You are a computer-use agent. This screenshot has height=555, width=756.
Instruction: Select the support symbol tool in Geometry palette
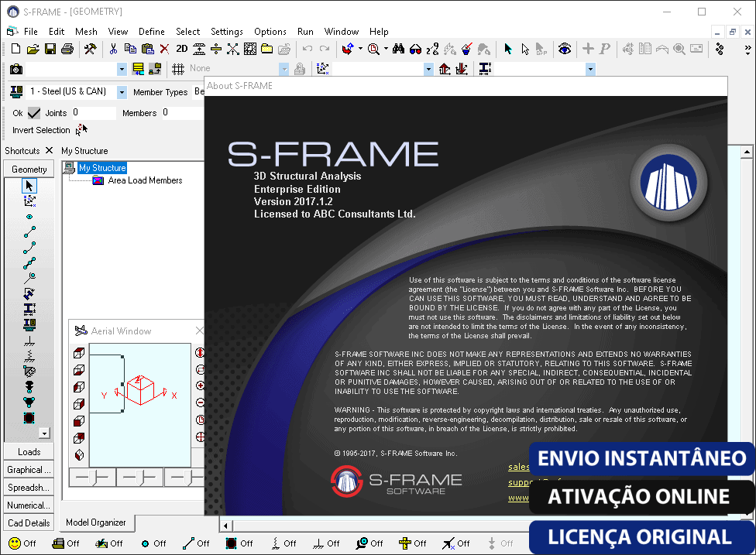click(29, 341)
